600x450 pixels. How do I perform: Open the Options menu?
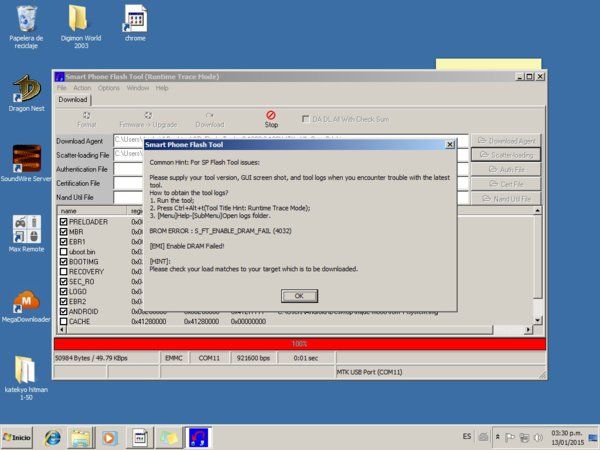click(x=109, y=88)
